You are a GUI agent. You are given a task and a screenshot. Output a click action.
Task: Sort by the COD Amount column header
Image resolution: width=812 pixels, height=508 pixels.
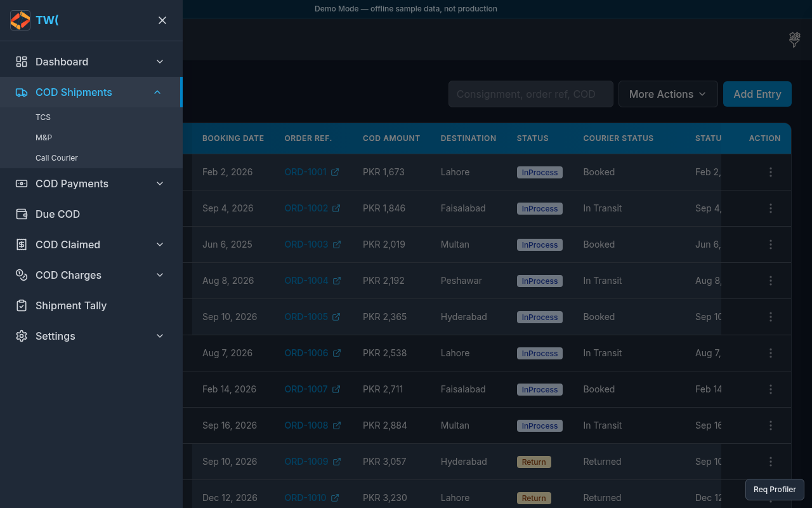pos(391,138)
